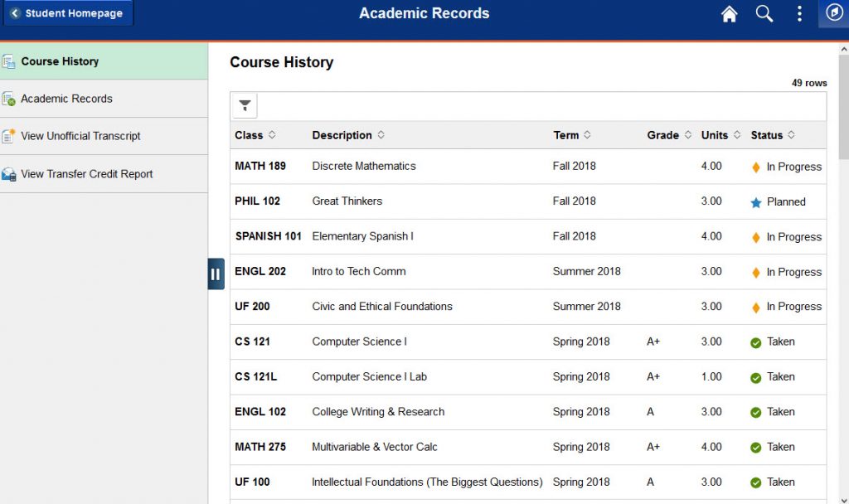This screenshot has height=504, width=849.
Task: Click Taken checkmark icon for UF 100
Action: point(756,483)
